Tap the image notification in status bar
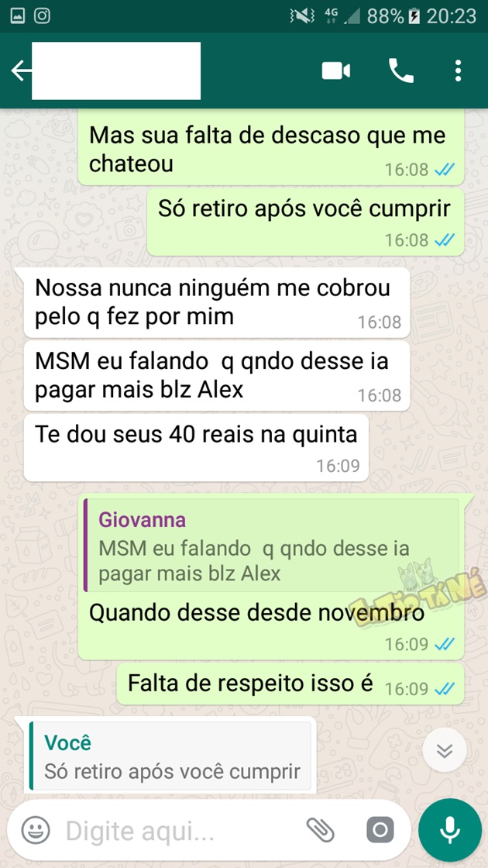Viewport: 488px width, 868px height. click(18, 15)
